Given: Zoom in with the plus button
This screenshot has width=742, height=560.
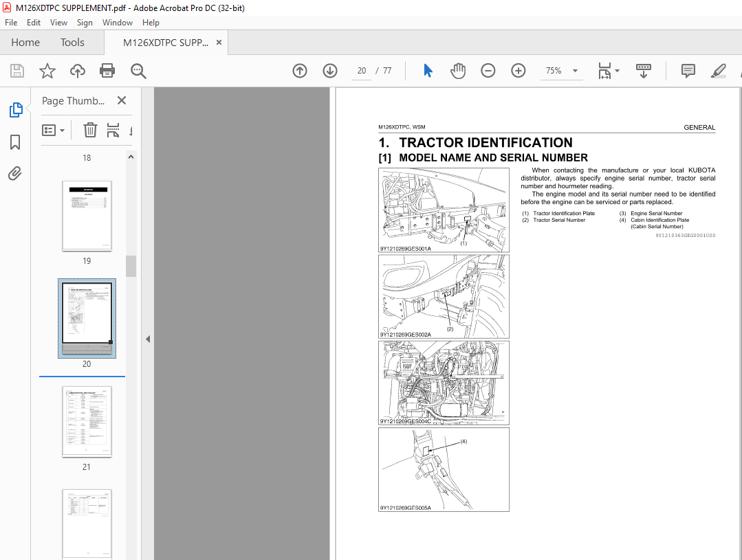Looking at the screenshot, I should [519, 71].
